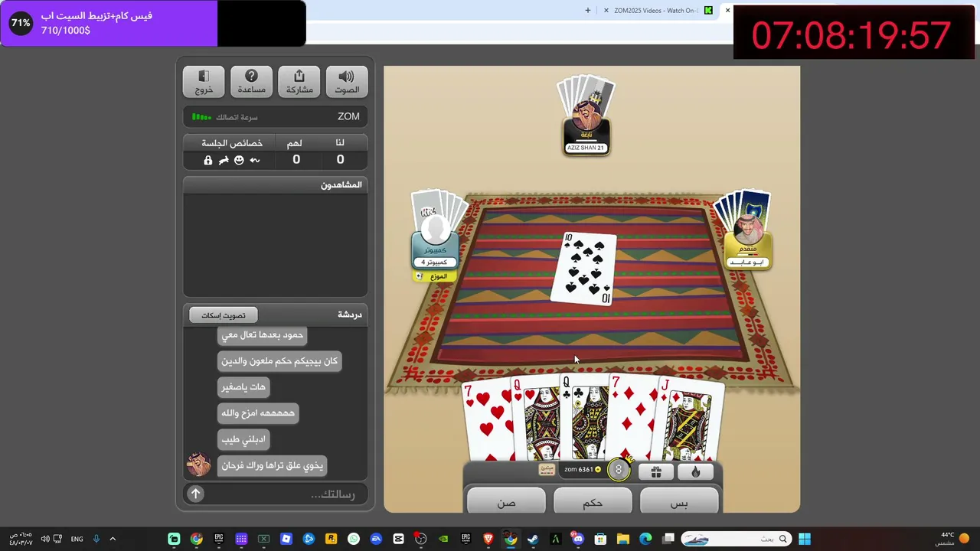The width and height of the screenshot is (980, 551).
Task: Choose the بس (pass) bid button
Action: 679,501
